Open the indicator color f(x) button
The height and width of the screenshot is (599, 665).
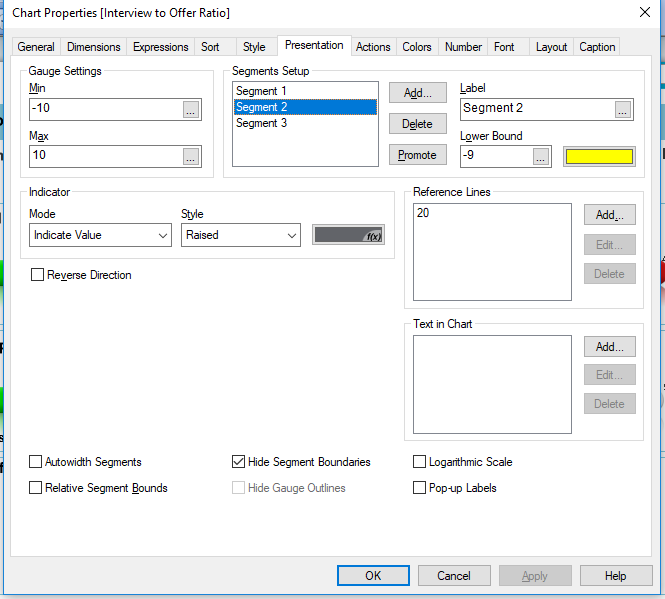pos(348,235)
